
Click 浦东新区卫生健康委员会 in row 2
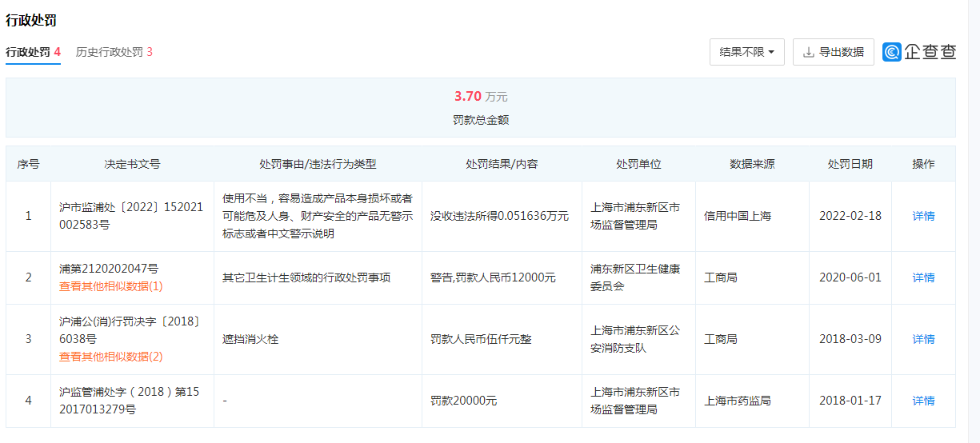point(634,277)
